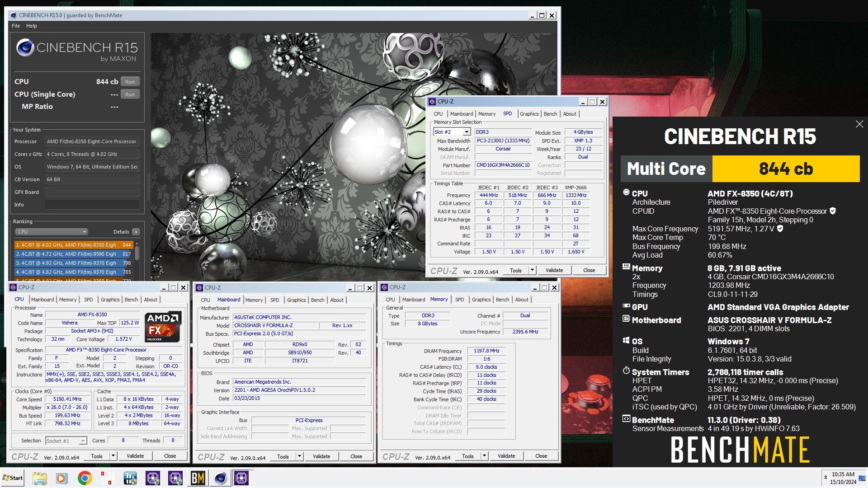Open the Windows Start button

point(13,478)
